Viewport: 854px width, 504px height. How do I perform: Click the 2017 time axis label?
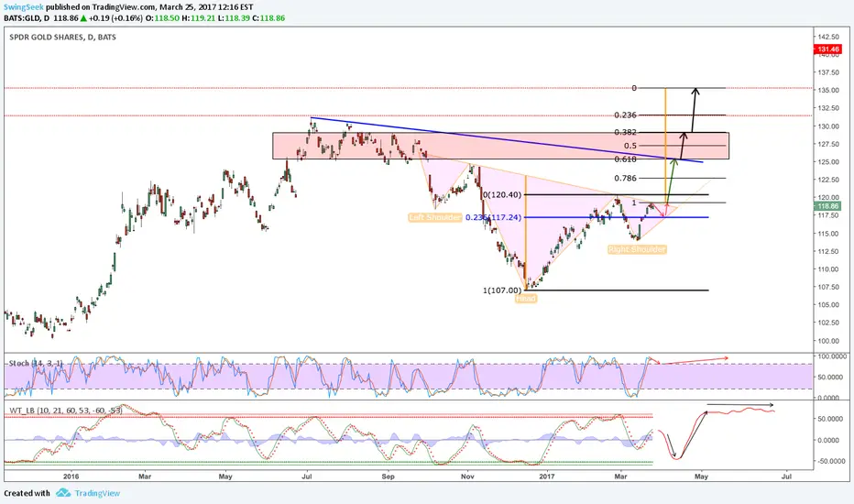click(x=547, y=477)
